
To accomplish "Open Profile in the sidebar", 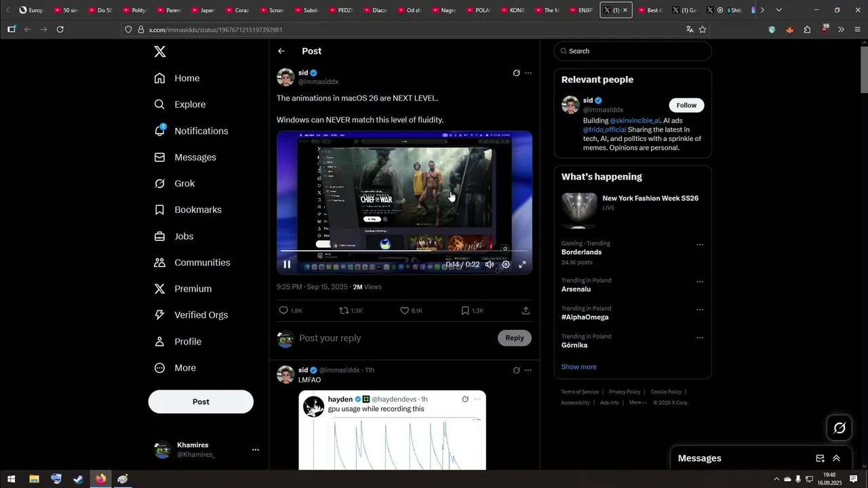I will 178,342.
